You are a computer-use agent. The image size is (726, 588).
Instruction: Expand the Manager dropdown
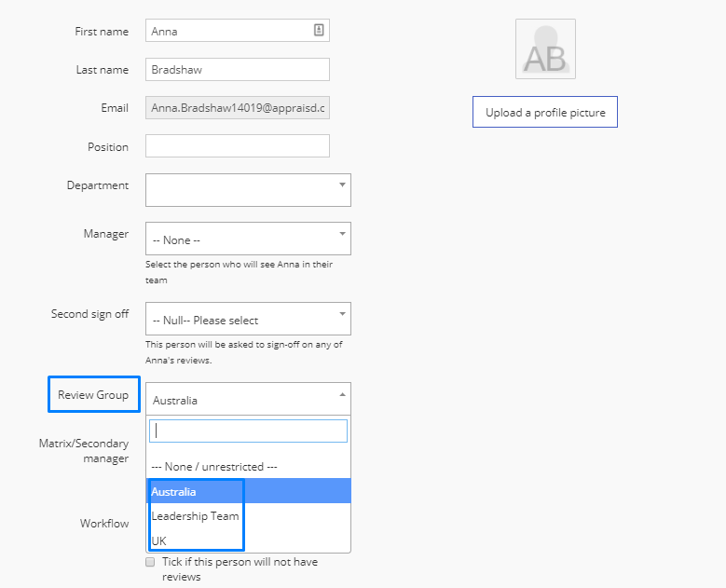[x=248, y=239]
